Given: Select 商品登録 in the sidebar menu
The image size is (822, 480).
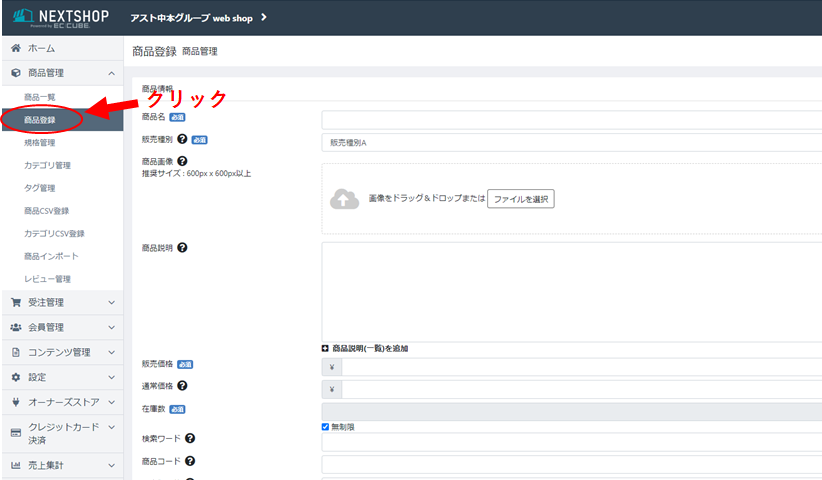Looking at the screenshot, I should 40,120.
